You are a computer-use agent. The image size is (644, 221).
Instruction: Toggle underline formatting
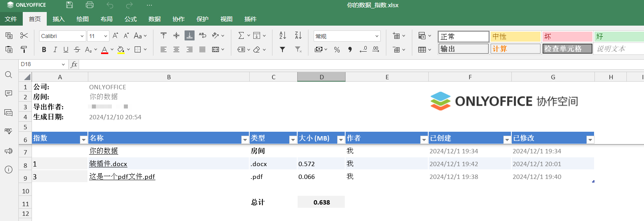tap(66, 50)
